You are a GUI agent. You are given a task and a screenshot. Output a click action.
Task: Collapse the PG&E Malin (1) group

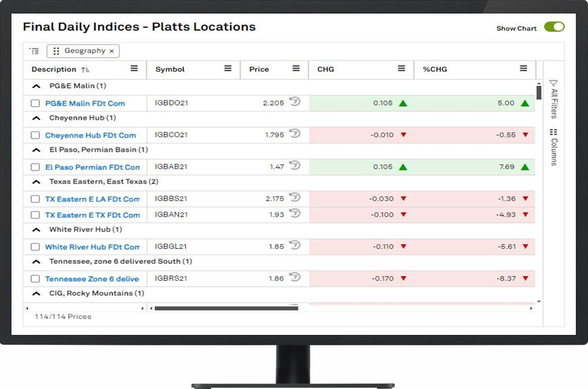click(36, 87)
